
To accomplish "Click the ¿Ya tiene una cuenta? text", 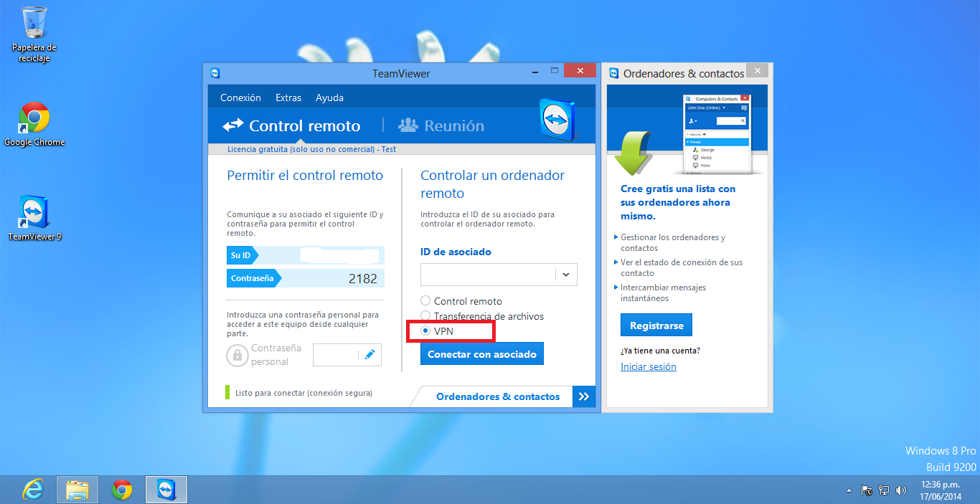I will 660,351.
